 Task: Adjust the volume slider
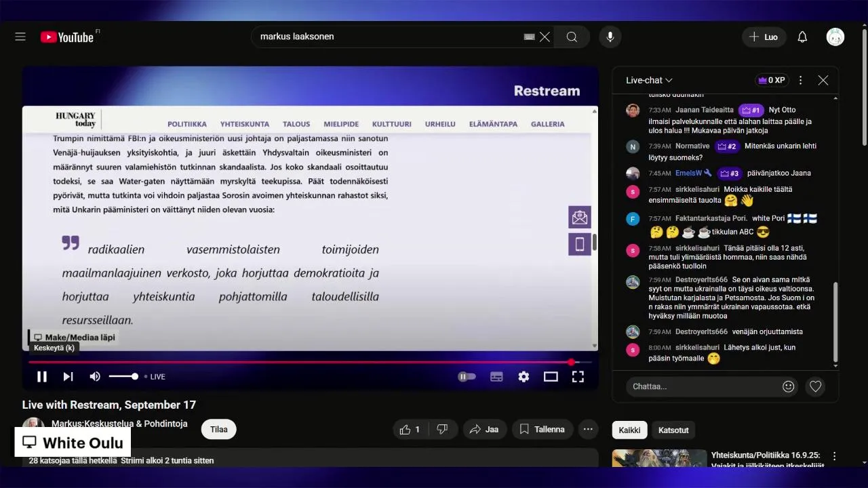pyautogui.click(x=123, y=376)
